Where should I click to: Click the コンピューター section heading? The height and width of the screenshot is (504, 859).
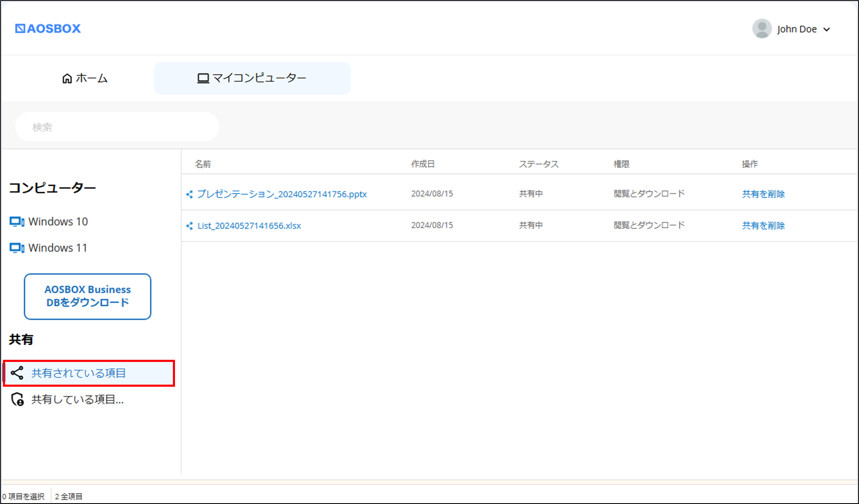point(53,187)
